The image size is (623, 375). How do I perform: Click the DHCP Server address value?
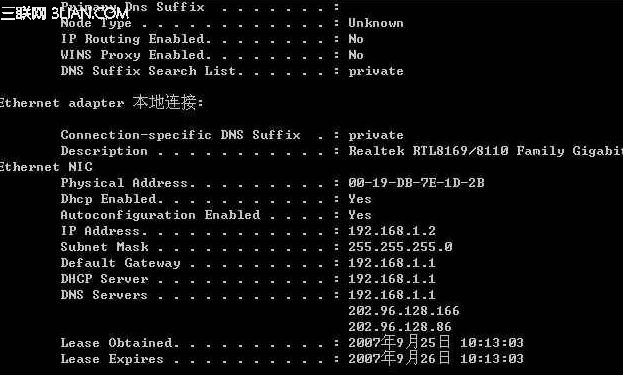tap(392, 278)
